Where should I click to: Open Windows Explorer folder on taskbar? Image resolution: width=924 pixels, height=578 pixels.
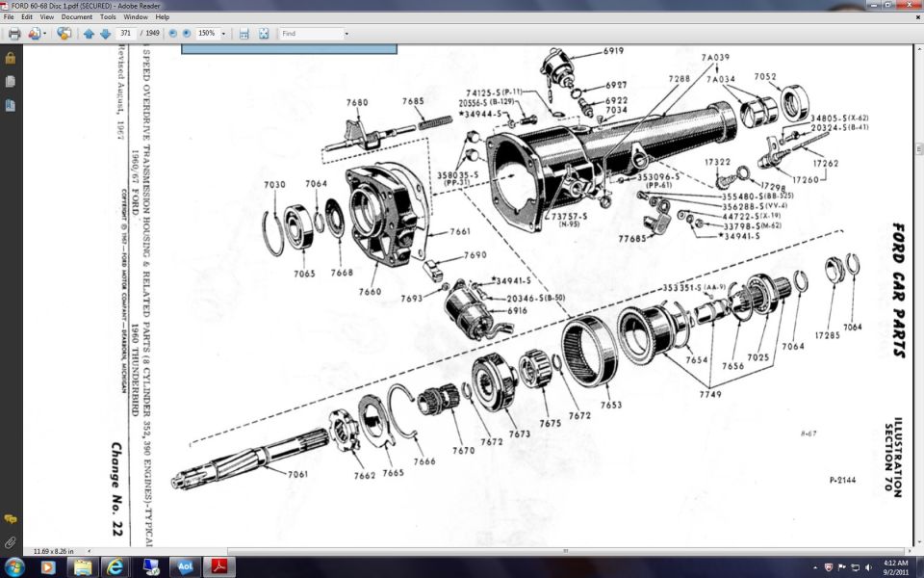pos(83,567)
